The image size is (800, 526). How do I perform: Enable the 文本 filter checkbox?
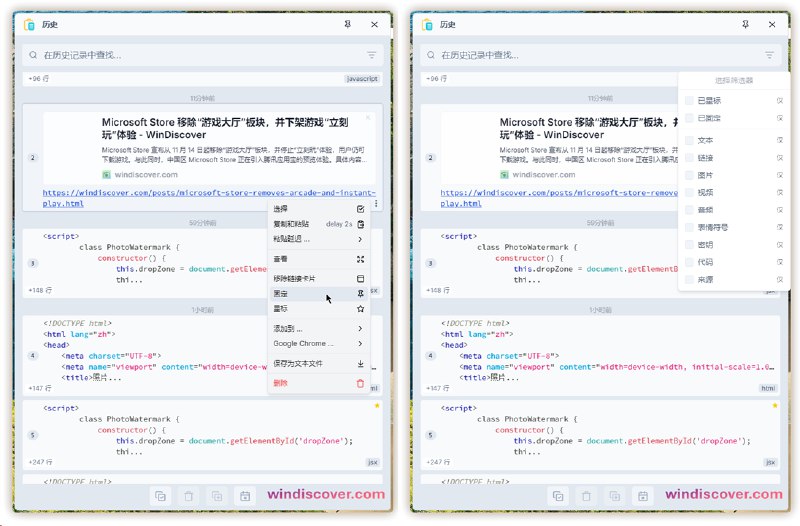pos(689,140)
